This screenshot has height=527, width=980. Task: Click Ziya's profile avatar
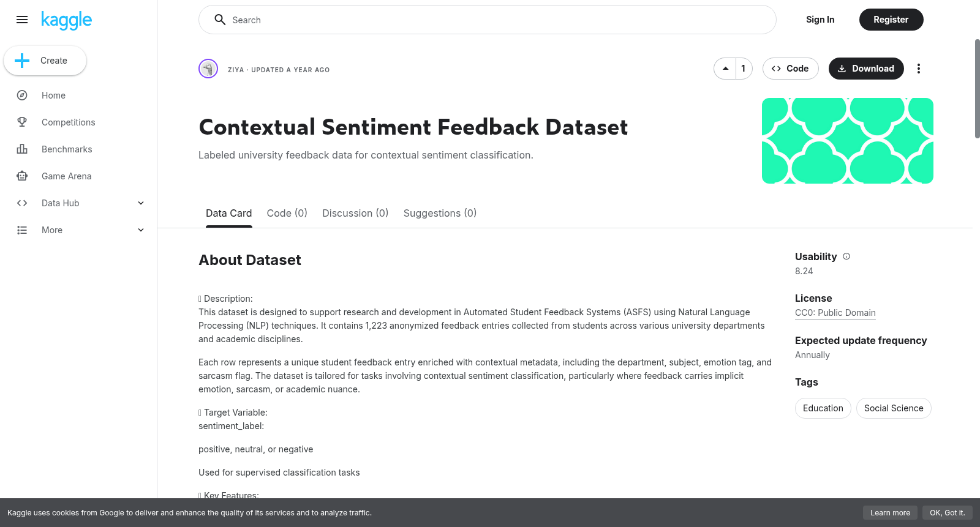pyautogui.click(x=208, y=69)
